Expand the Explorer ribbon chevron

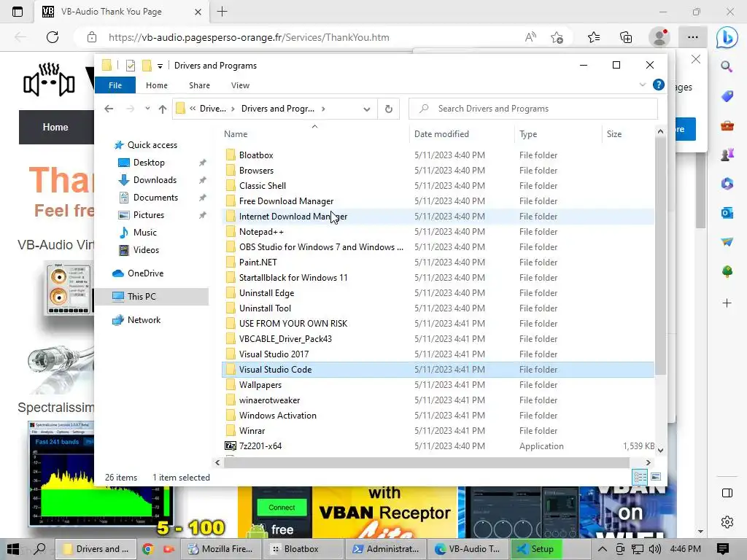[643, 85]
